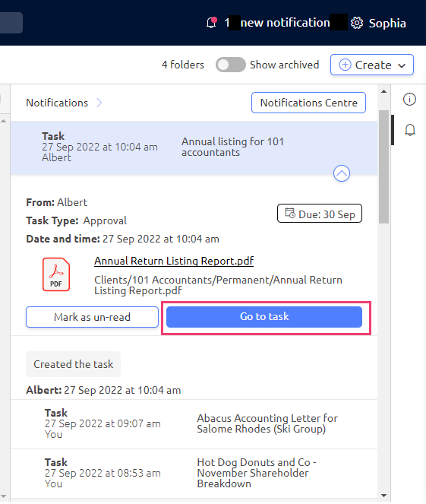Select the Annual listing for 101 accountants task
The width and height of the screenshot is (426, 504).
(194, 148)
